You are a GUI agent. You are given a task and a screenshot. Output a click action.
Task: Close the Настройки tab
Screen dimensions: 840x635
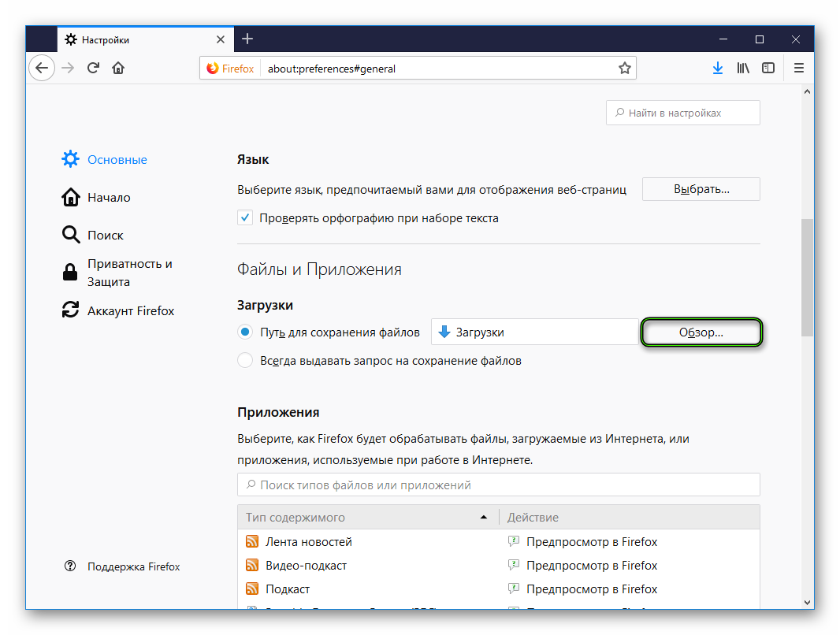point(220,39)
